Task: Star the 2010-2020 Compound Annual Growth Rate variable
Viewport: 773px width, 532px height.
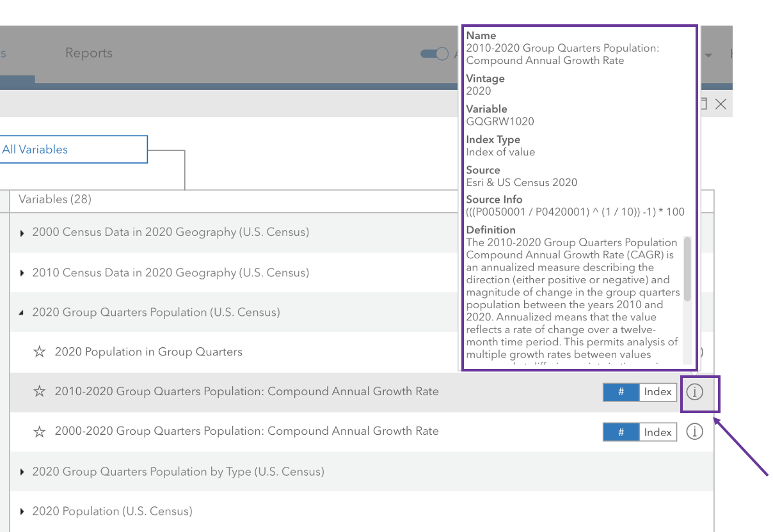Action: [x=40, y=391]
